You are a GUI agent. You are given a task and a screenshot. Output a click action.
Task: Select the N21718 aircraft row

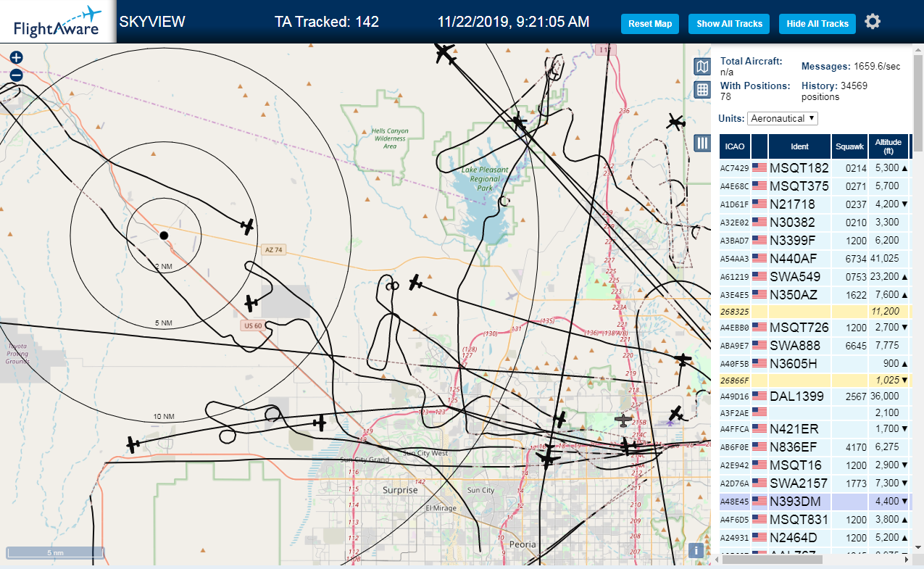click(815, 204)
